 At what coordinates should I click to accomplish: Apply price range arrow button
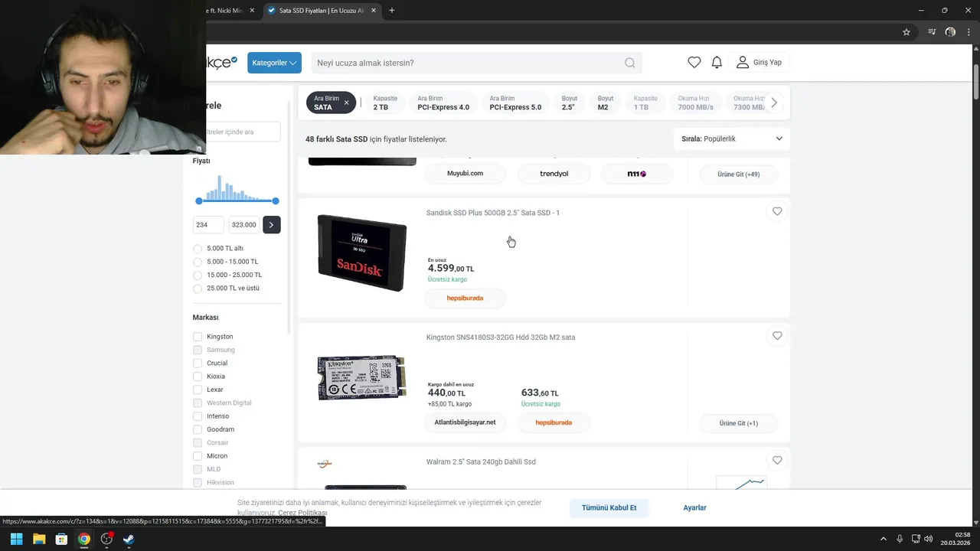click(271, 225)
